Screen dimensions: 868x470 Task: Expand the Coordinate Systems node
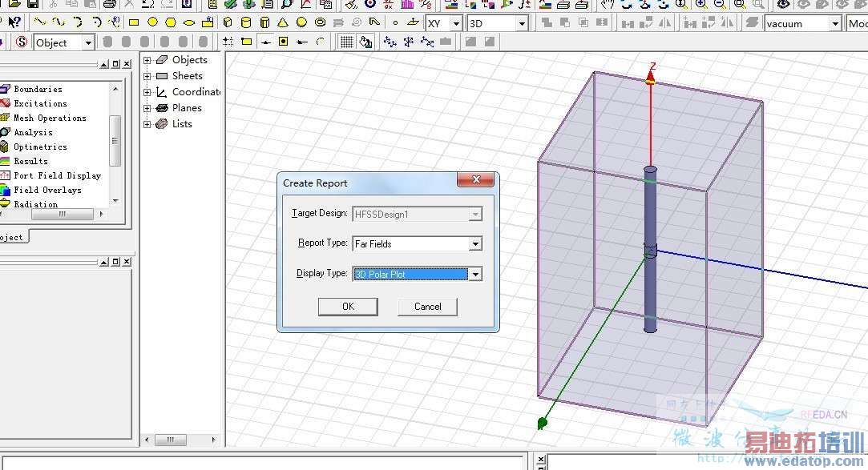click(147, 92)
